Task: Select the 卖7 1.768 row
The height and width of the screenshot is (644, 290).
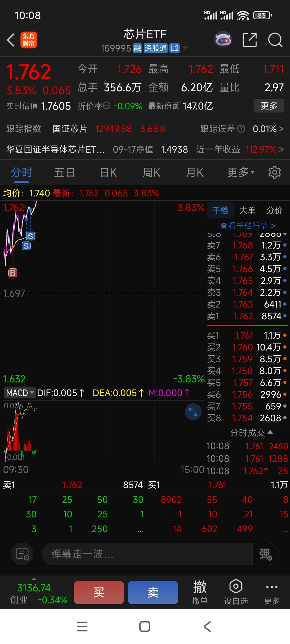Action: 247,245
